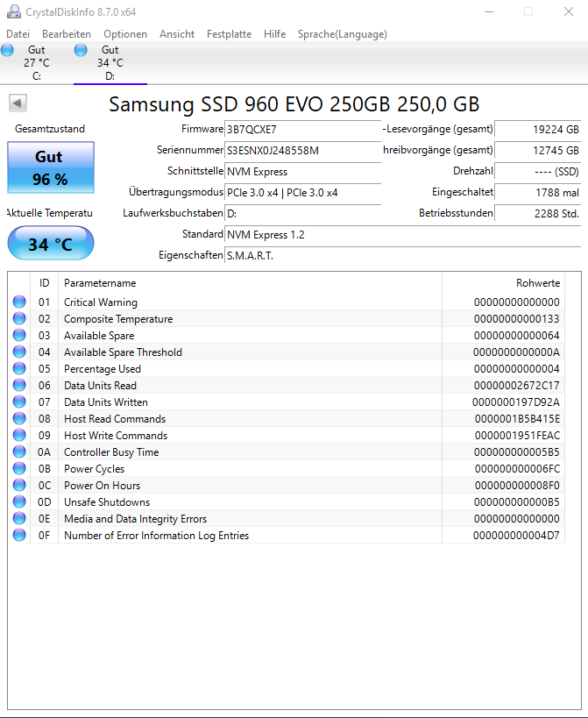588x718 pixels.
Task: Open the Datei menu
Action: 18,34
